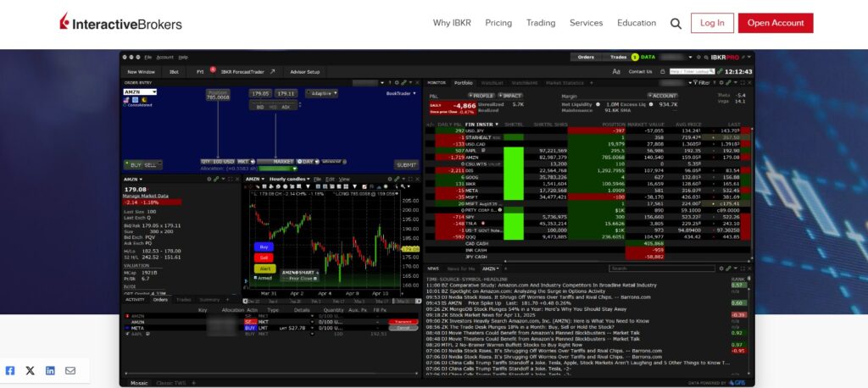Switch to the Classic TWS tab
The image size is (868, 388).
point(171,382)
